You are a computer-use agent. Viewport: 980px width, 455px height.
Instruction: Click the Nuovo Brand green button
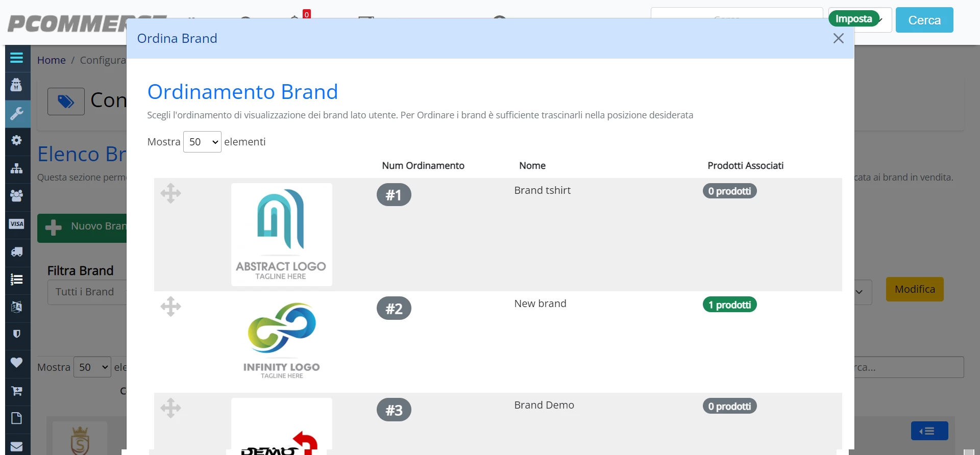click(x=82, y=227)
